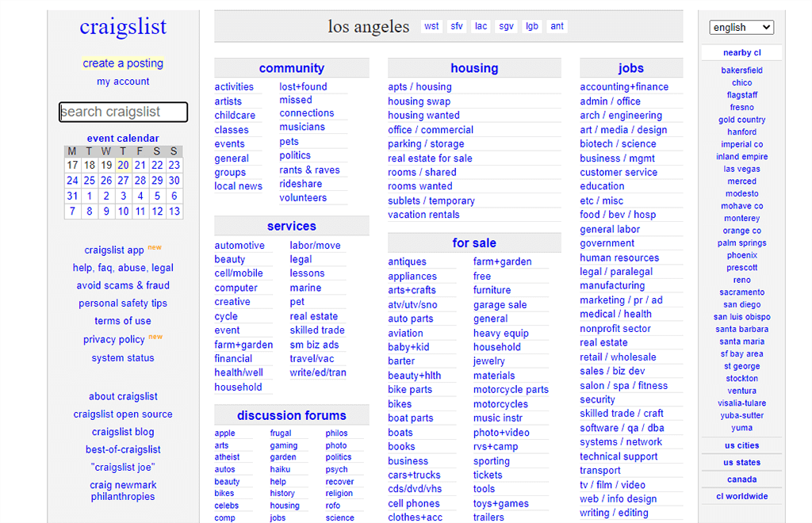Go to yuma craigslist

point(741,428)
